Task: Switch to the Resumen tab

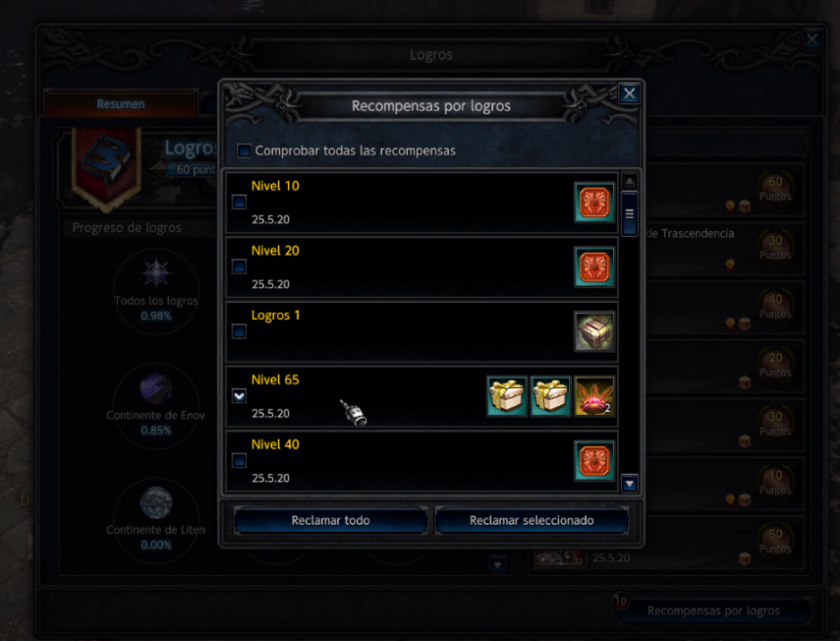Action: point(121,104)
